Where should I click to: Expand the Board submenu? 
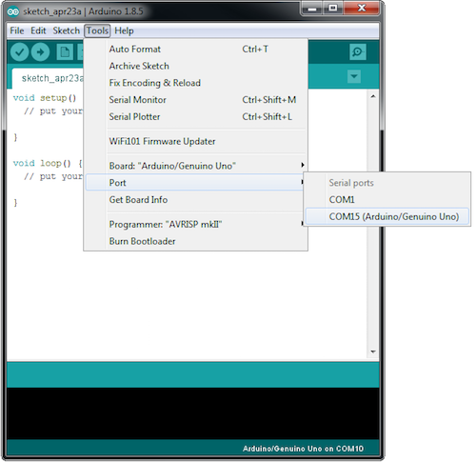195,166
